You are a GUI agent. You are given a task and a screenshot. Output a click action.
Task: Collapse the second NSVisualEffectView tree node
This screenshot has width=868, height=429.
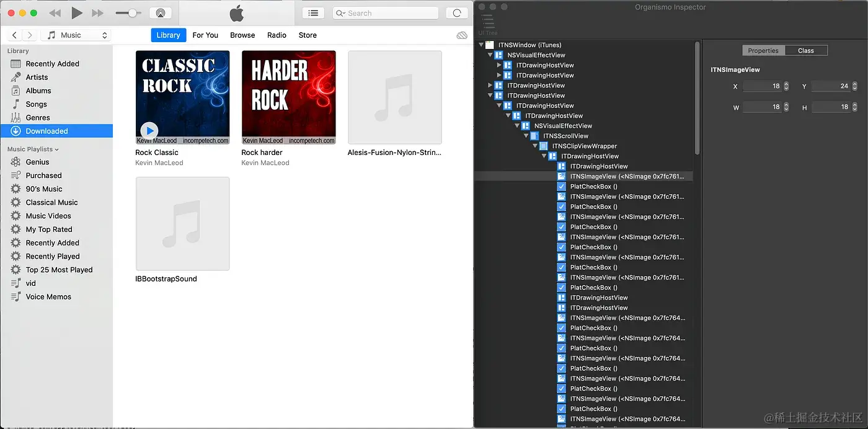517,126
